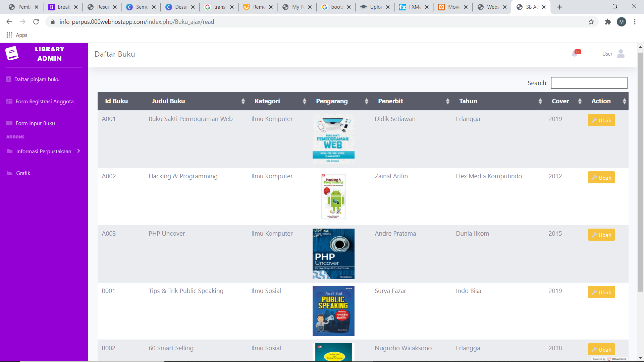Click the Library Admin logo icon
The width and height of the screenshot is (644, 362).
pos(12,53)
